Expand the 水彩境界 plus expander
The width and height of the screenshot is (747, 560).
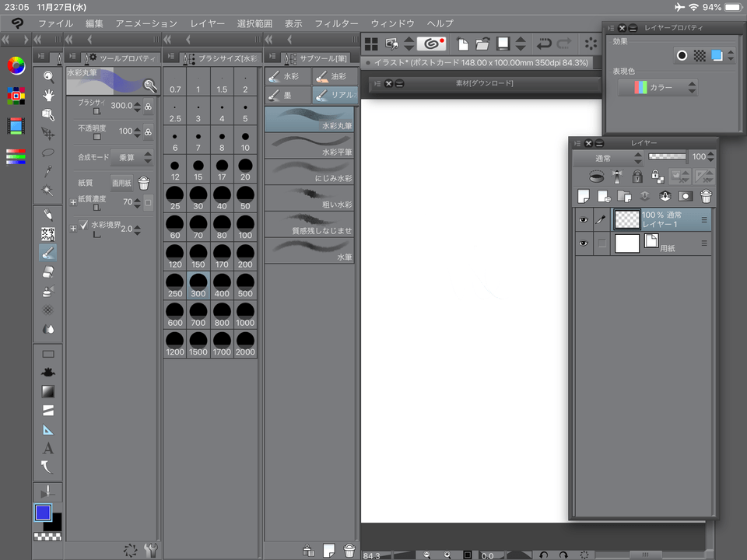(x=73, y=228)
